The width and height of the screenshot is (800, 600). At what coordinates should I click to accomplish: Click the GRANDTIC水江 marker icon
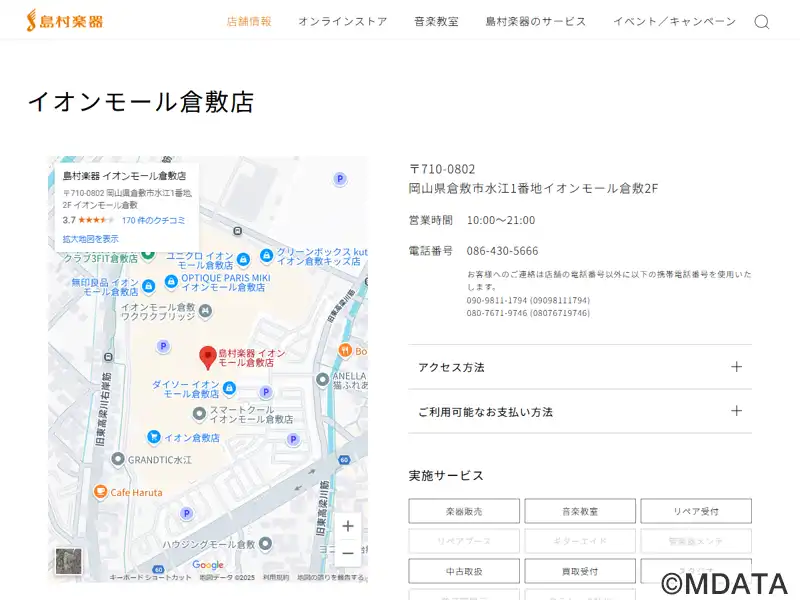point(118,459)
